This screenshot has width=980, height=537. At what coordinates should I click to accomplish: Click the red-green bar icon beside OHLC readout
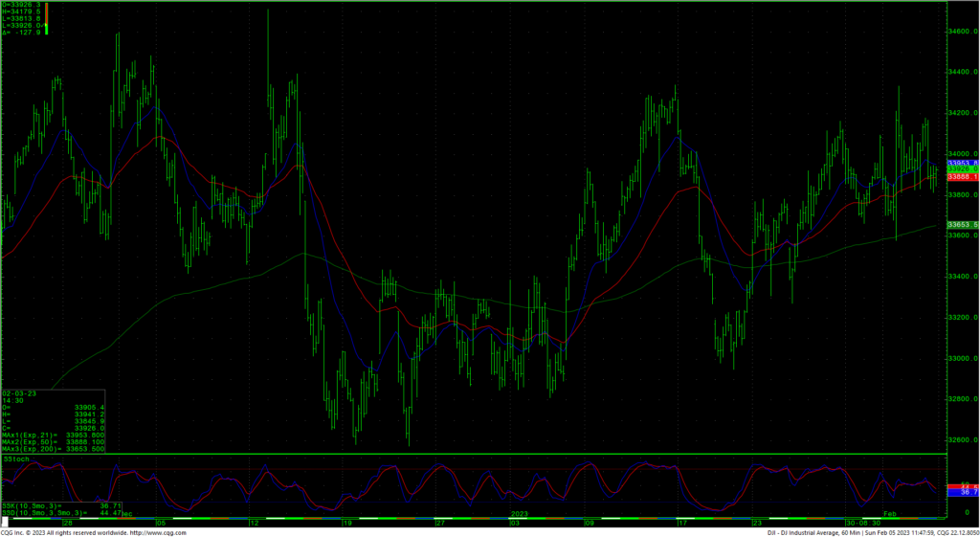(46, 17)
